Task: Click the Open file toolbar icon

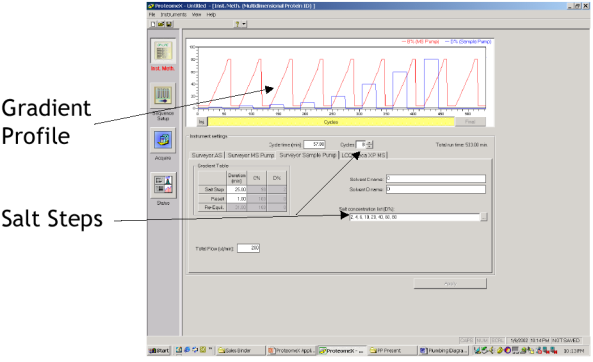Action: click(161, 24)
